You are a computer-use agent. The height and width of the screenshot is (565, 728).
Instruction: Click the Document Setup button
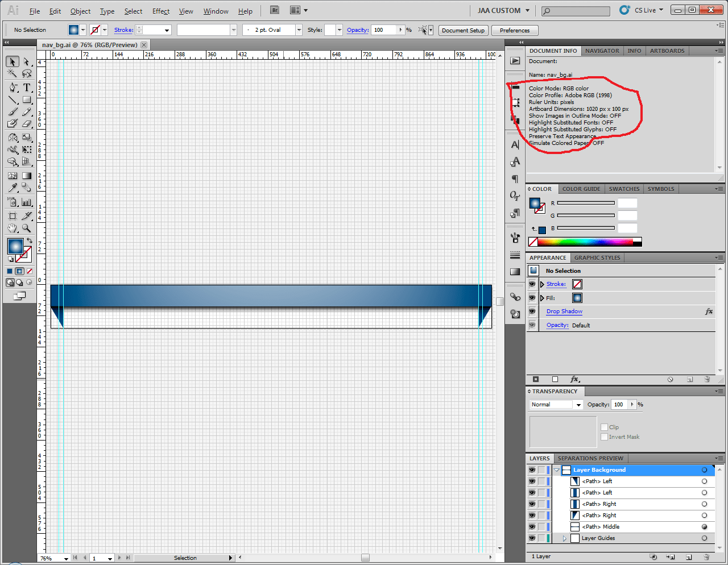(463, 30)
